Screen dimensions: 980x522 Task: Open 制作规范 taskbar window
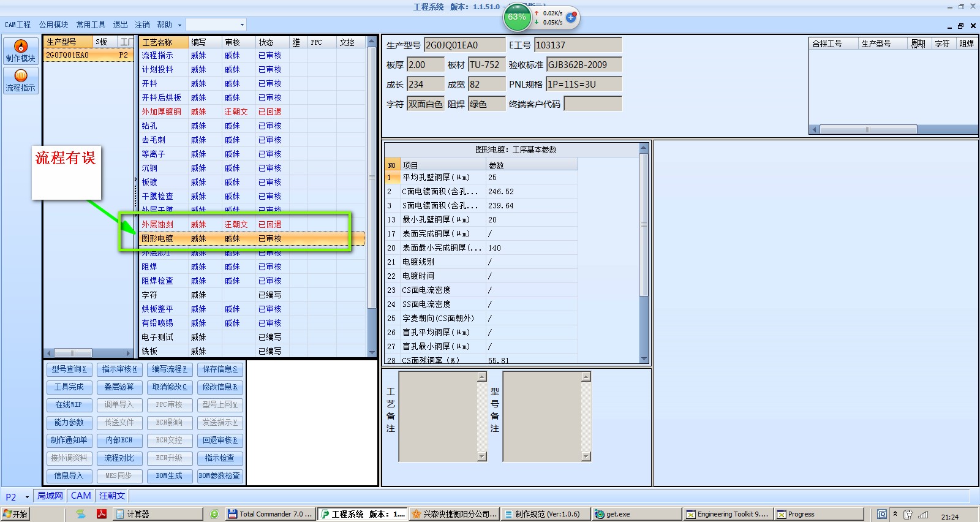pos(546,514)
